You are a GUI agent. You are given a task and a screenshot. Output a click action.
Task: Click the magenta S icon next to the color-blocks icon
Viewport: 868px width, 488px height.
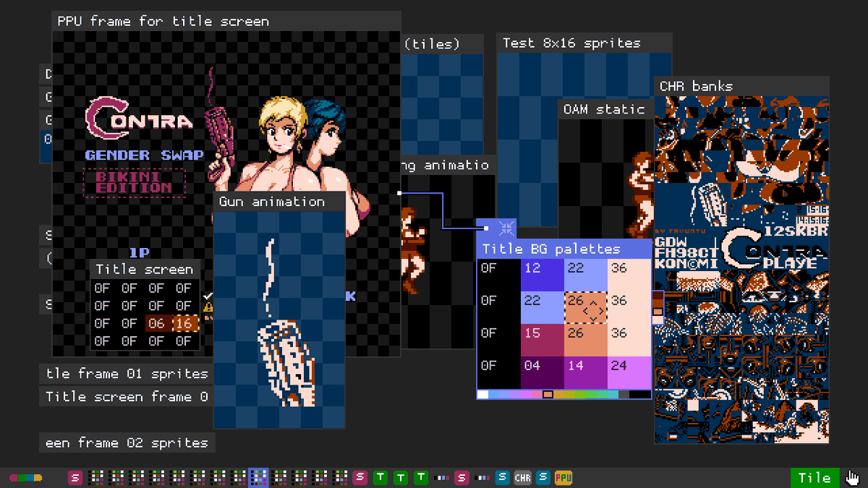tap(75, 478)
